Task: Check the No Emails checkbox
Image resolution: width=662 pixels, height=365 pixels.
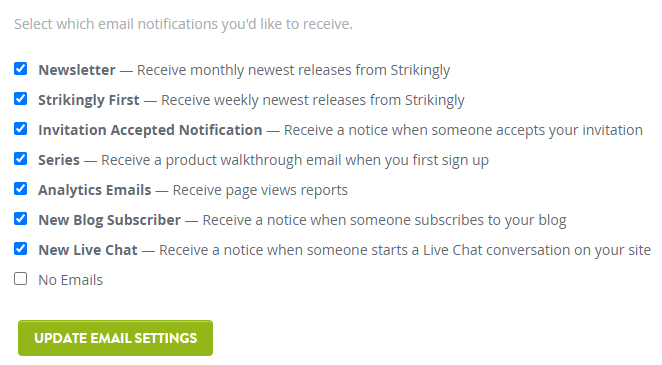Action: click(20, 278)
